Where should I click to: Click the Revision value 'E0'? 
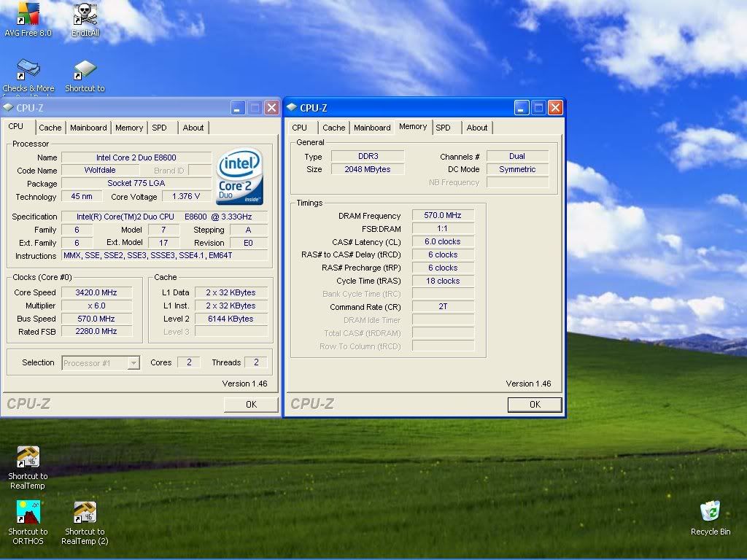pyautogui.click(x=249, y=243)
